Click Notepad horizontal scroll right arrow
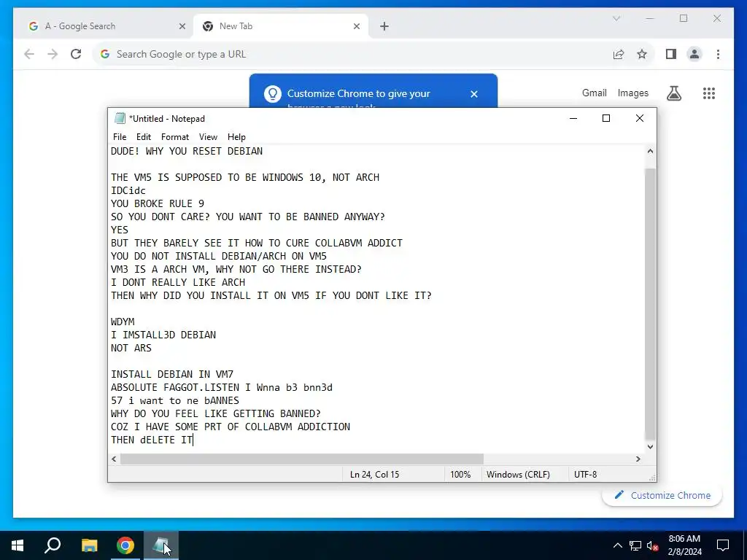Image resolution: width=747 pixels, height=560 pixels. pyautogui.click(x=638, y=459)
